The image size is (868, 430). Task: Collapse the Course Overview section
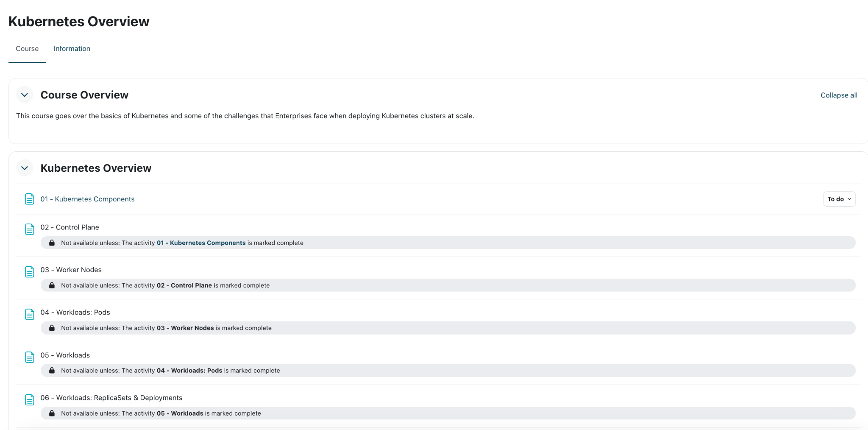tap(25, 95)
